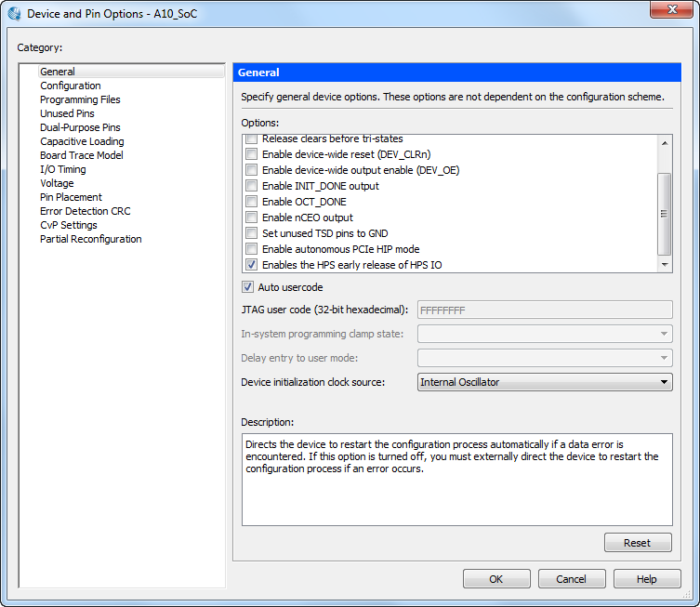Toggle Enable INIT_DONE output checkbox
Screen dimensions: 700x607
(251, 186)
